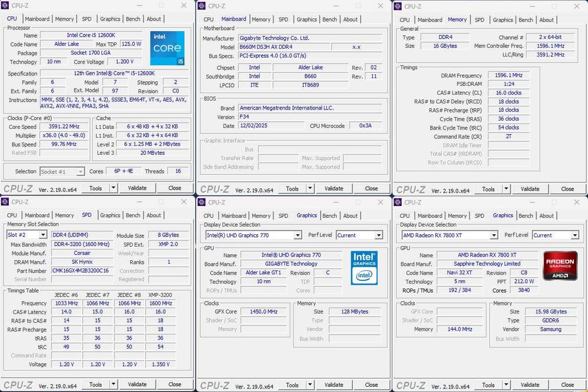588x392 pixels.
Task: Click the CPU-Z title icon in the Mainboard window
Action: pyautogui.click(x=201, y=6)
